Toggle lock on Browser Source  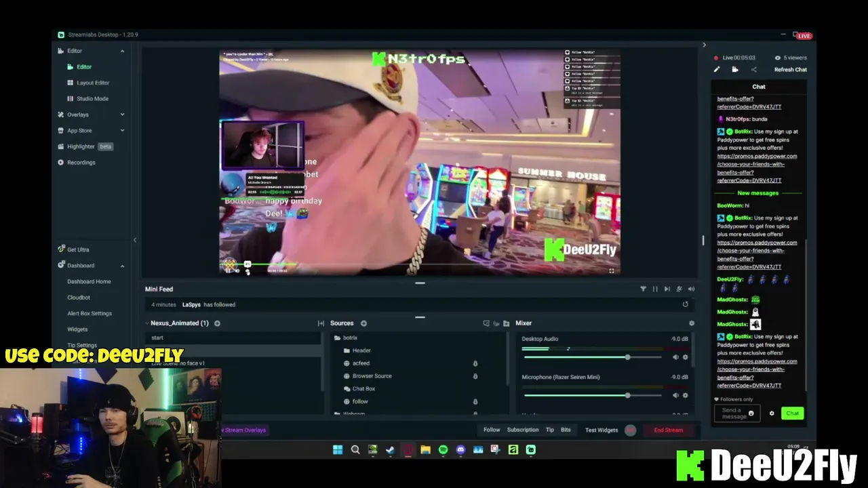tap(475, 376)
